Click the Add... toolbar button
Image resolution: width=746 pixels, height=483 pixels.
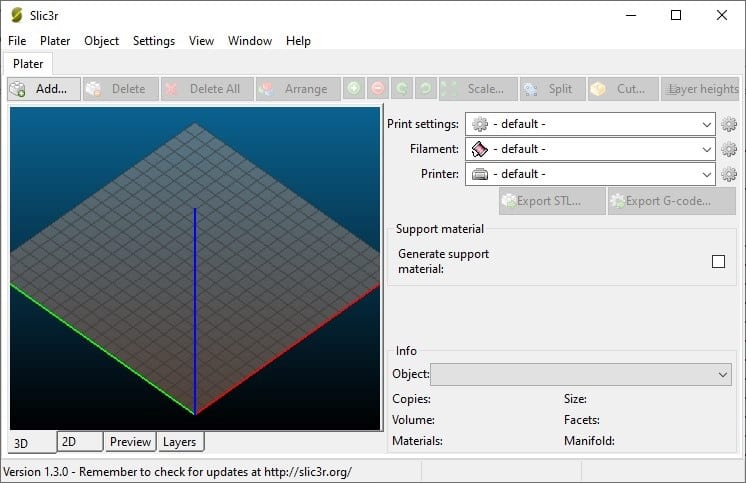(44, 89)
